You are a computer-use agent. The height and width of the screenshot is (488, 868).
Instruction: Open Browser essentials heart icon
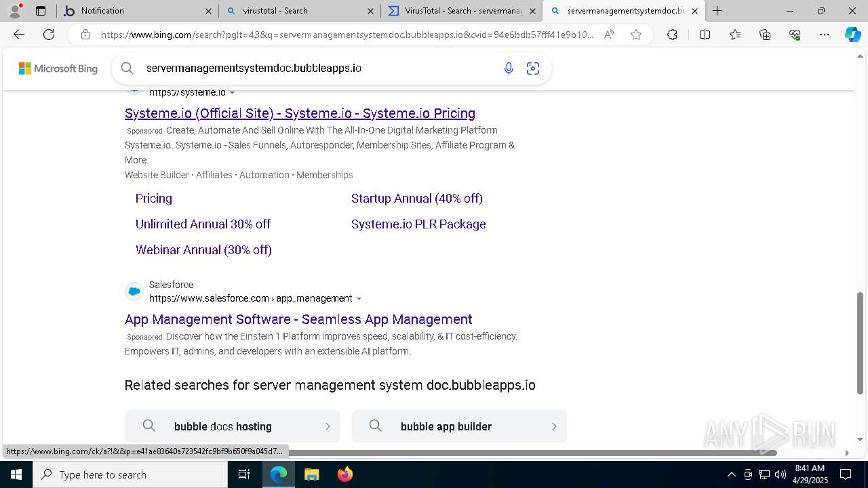(795, 35)
